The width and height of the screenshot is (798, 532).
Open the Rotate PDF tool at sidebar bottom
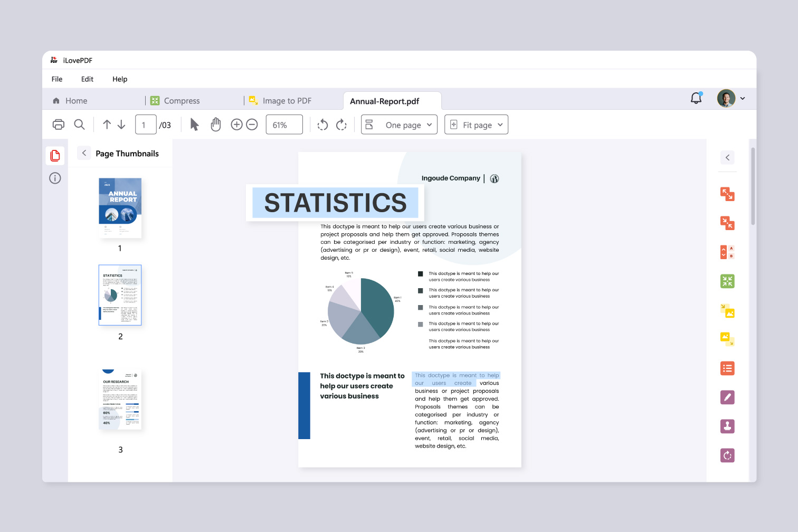tap(727, 455)
